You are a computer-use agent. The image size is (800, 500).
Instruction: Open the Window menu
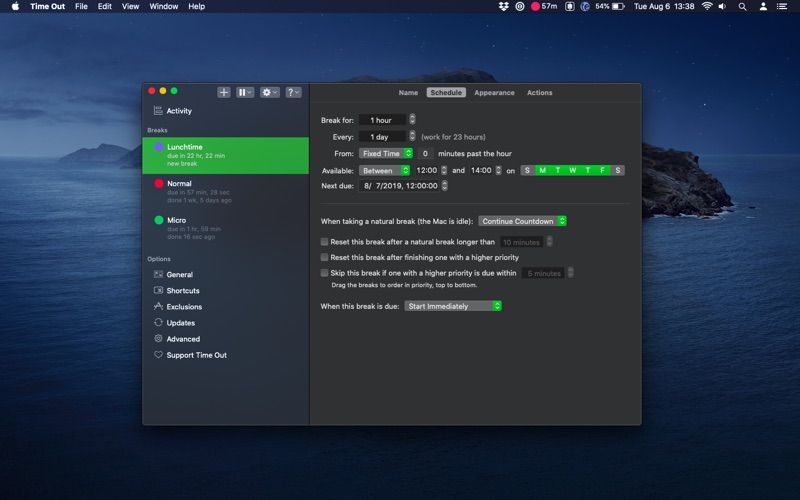click(x=164, y=7)
